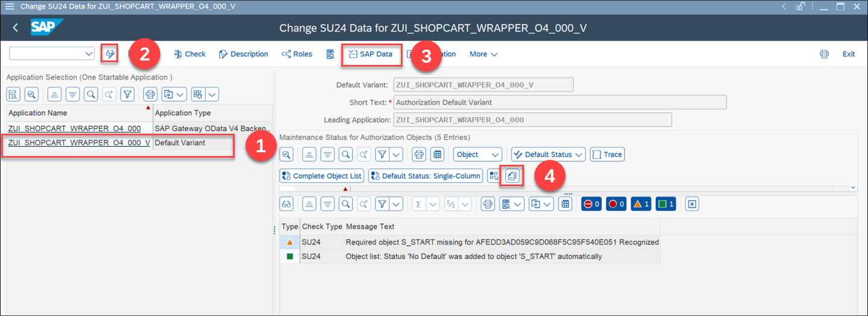Open the Description toolbar button

244,54
